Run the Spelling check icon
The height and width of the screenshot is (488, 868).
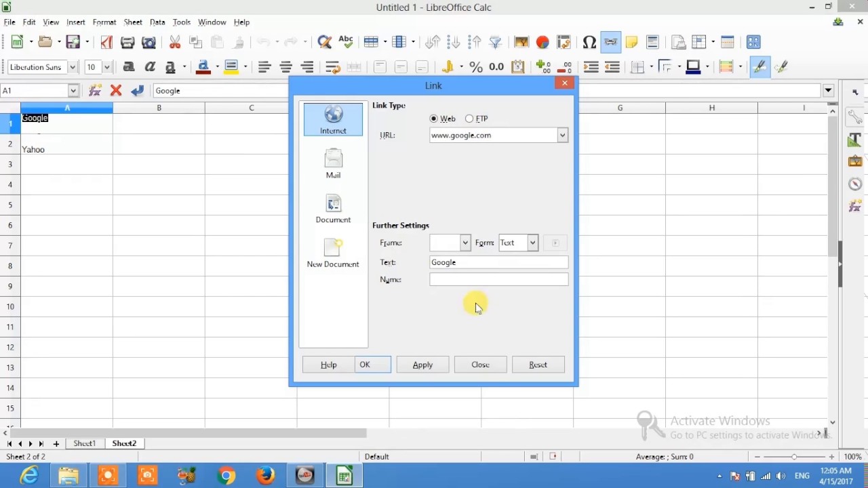point(346,42)
